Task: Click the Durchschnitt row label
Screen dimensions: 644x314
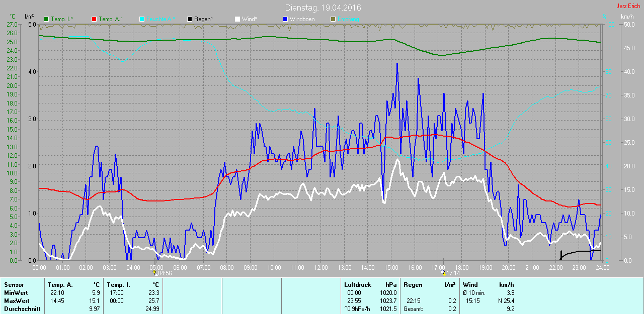Action: [x=21, y=309]
